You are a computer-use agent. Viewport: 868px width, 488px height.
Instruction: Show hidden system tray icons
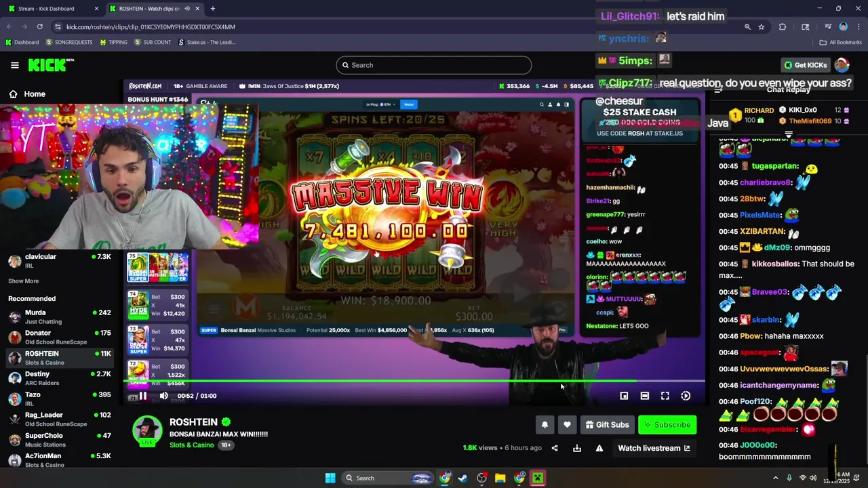pyautogui.click(x=776, y=478)
